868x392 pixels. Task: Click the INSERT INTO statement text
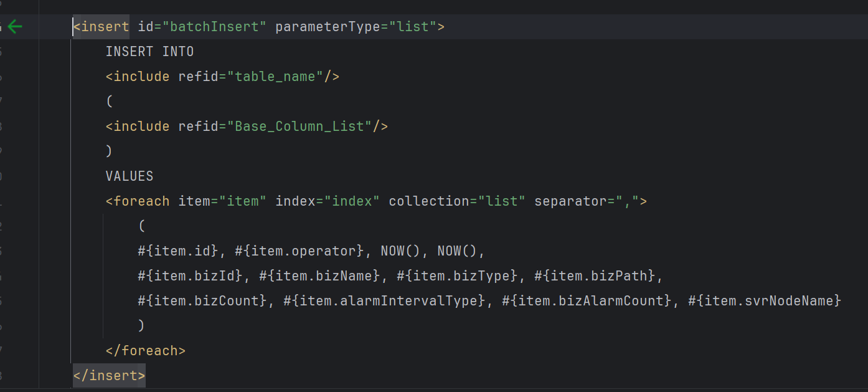coord(149,52)
